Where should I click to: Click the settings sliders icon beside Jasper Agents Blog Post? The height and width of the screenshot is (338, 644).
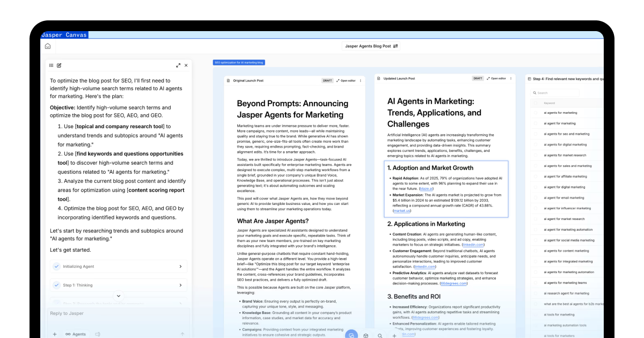pyautogui.click(x=396, y=46)
